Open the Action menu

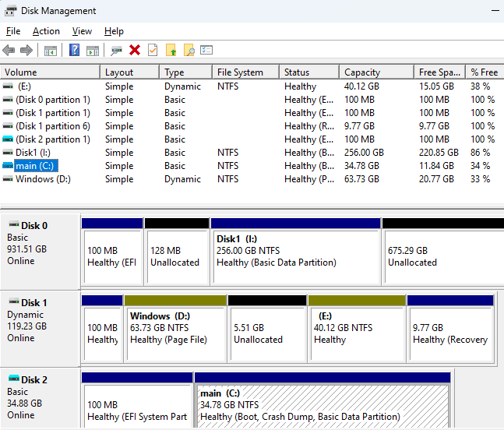pos(46,31)
